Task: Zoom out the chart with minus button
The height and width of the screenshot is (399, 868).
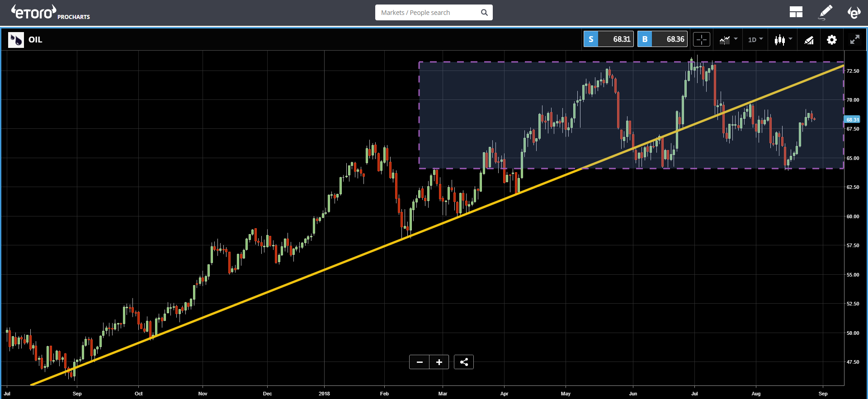Action: pyautogui.click(x=420, y=362)
